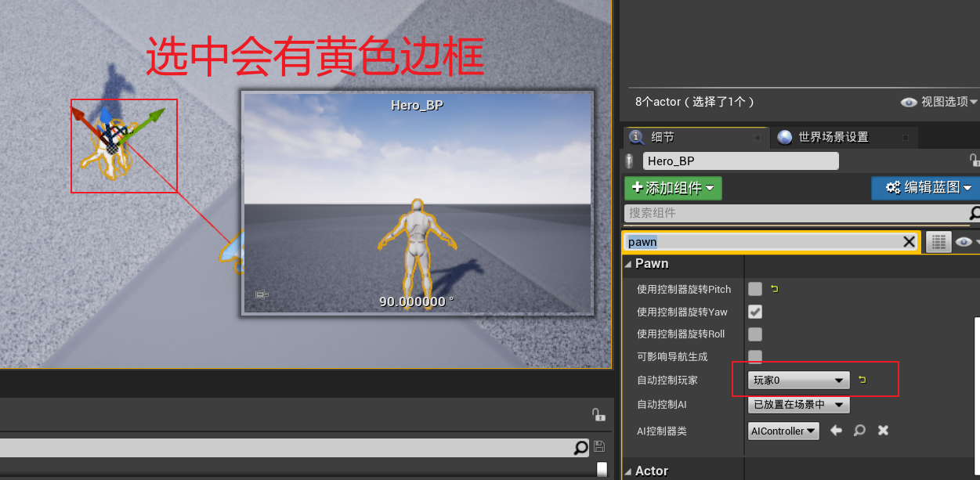Click the Hero_BP camera preview thumbnail
This screenshot has height=480, width=980.
(x=418, y=204)
